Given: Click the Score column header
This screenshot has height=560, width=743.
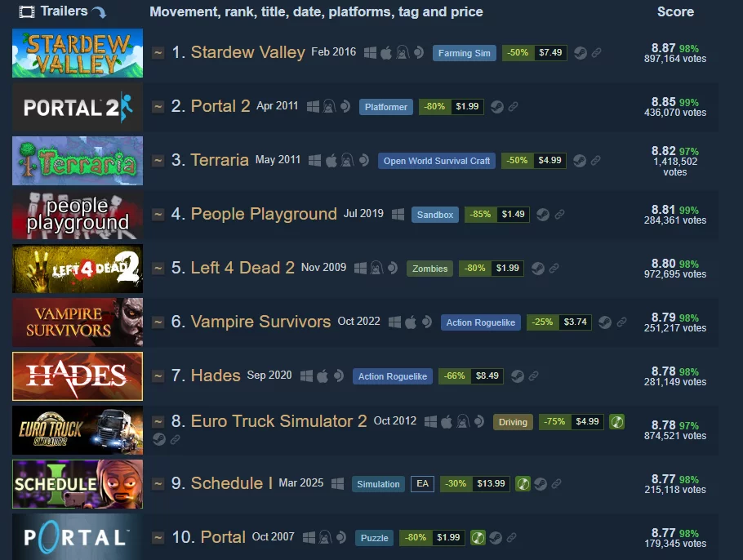Looking at the screenshot, I should pyautogui.click(x=675, y=11).
